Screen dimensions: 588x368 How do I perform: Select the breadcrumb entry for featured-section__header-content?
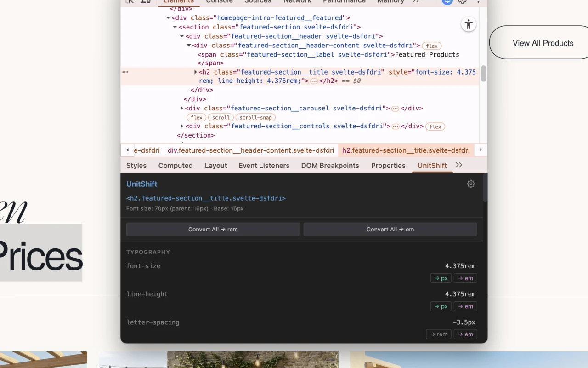pyautogui.click(x=251, y=150)
